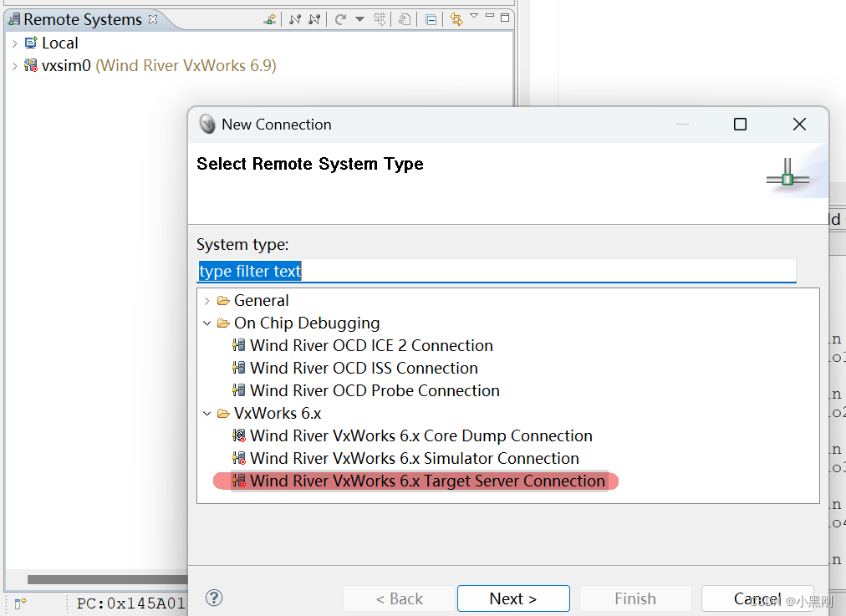The width and height of the screenshot is (846, 616).
Task: Select the On Chip Debugging folder
Action: tap(307, 323)
